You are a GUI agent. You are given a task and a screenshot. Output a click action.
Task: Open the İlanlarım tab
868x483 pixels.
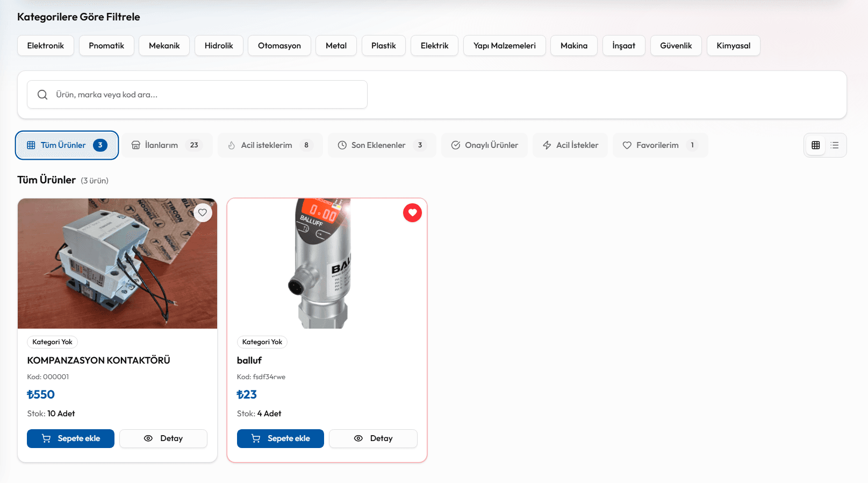tap(167, 145)
